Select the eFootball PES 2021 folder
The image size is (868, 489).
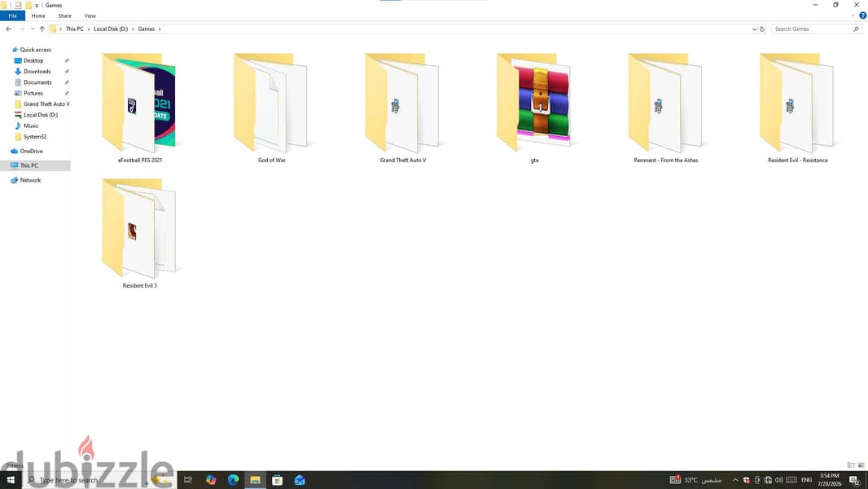tap(139, 108)
